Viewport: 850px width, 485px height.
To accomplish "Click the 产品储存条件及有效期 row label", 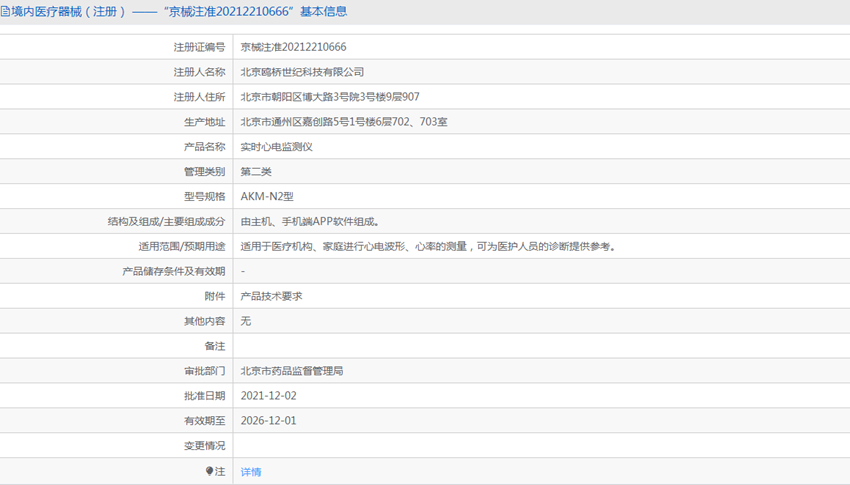I will (173, 272).
